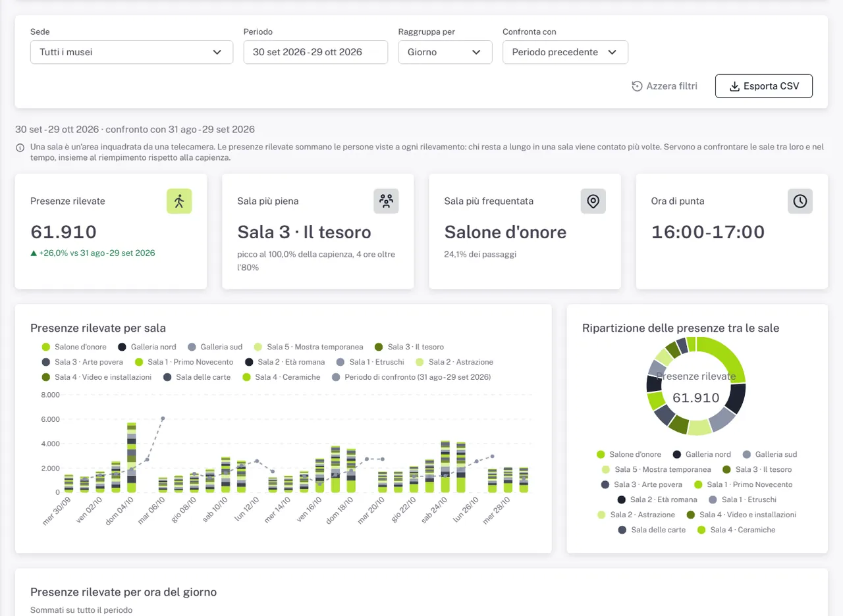Image resolution: width=843 pixels, height=616 pixels.
Task: Click the Presenze rilevate per sala chart title
Action: coord(98,328)
